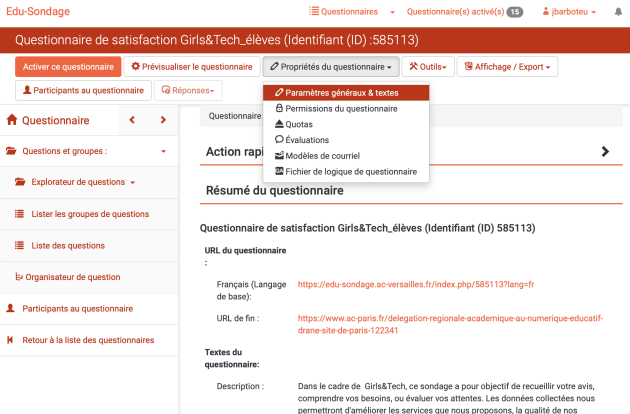The width and height of the screenshot is (630, 414).
Task: Open Questionnaire(s) activé(s) counter link
Action: coord(465,12)
